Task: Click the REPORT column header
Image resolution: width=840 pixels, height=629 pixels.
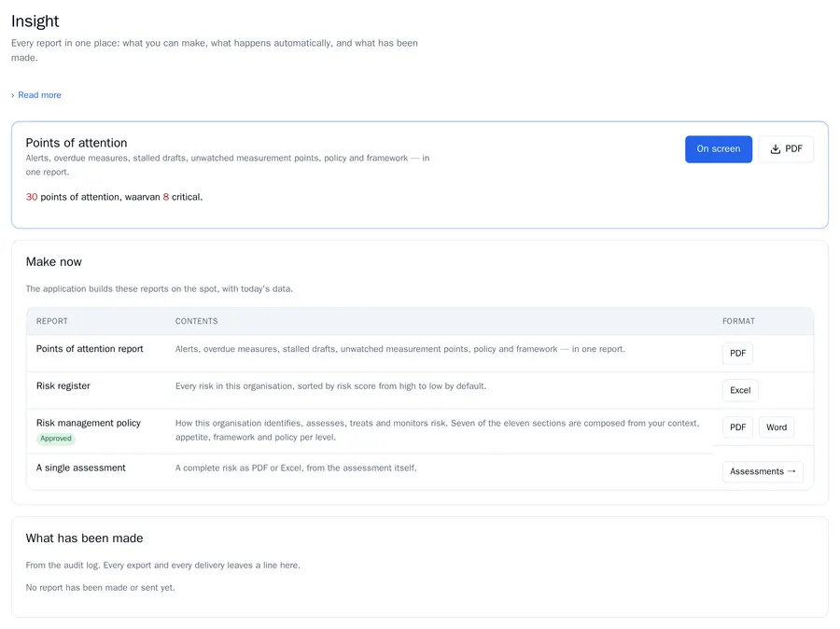Action: [52, 321]
